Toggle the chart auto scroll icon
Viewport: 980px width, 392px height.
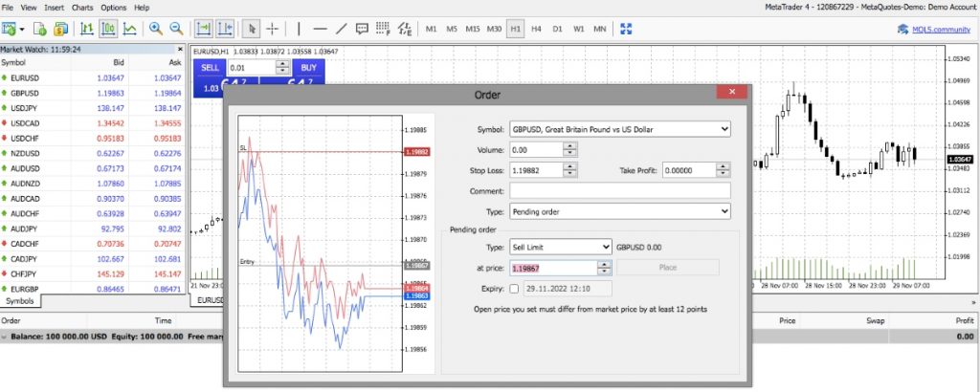(203, 29)
